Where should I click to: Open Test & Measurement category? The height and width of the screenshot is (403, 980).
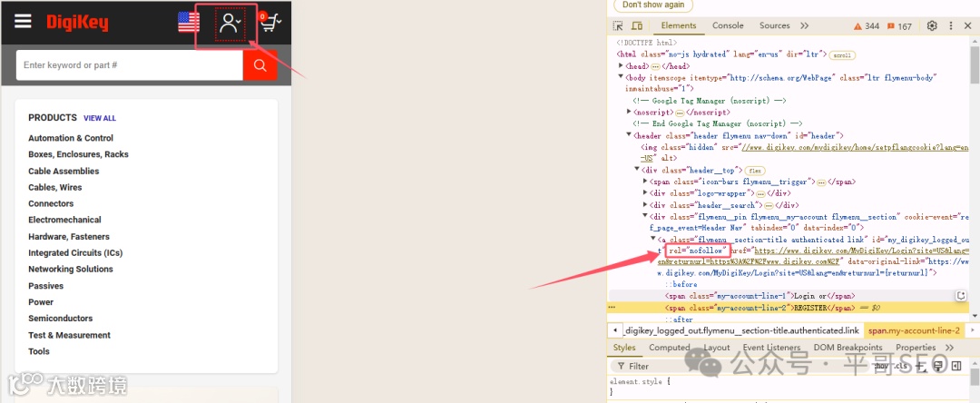point(69,335)
